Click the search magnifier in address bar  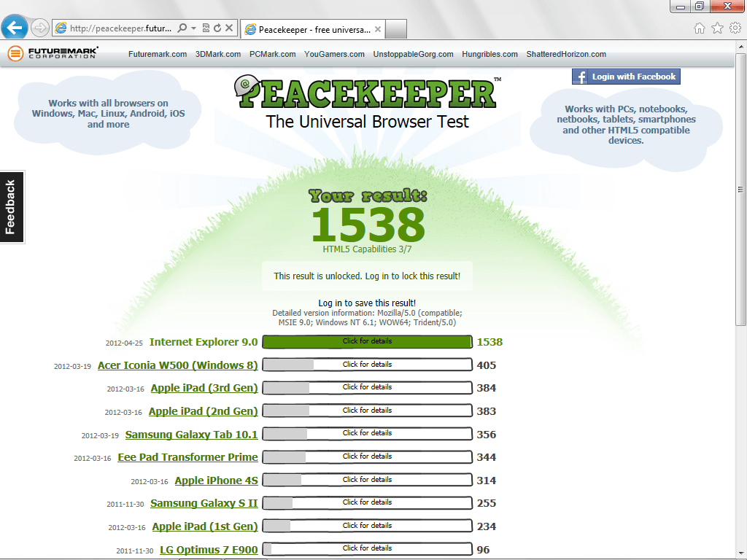(182, 28)
